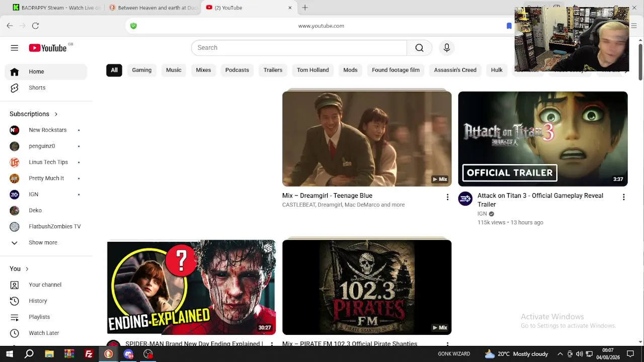
Task: Click the green privacy shield in address bar
Action: click(133, 26)
